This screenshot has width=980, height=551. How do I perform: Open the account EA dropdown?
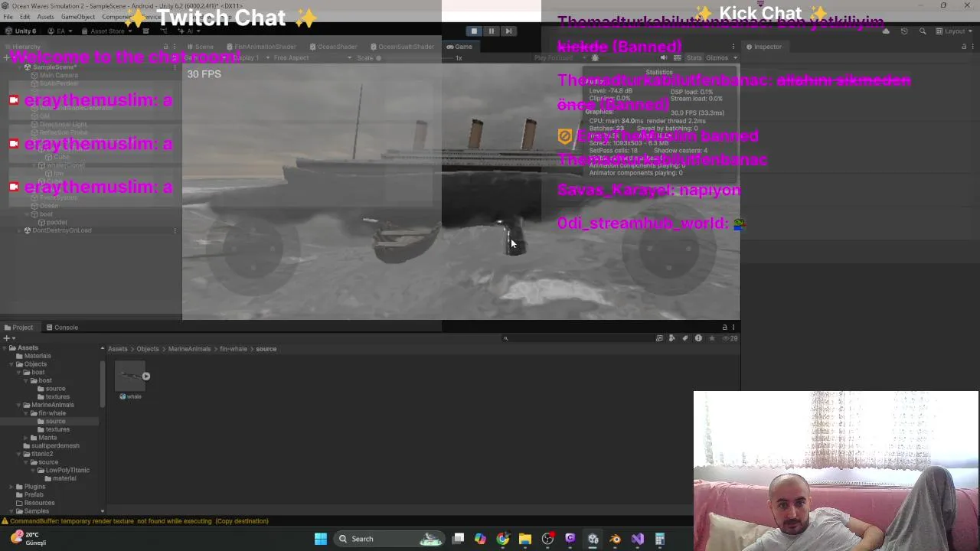[x=60, y=31]
